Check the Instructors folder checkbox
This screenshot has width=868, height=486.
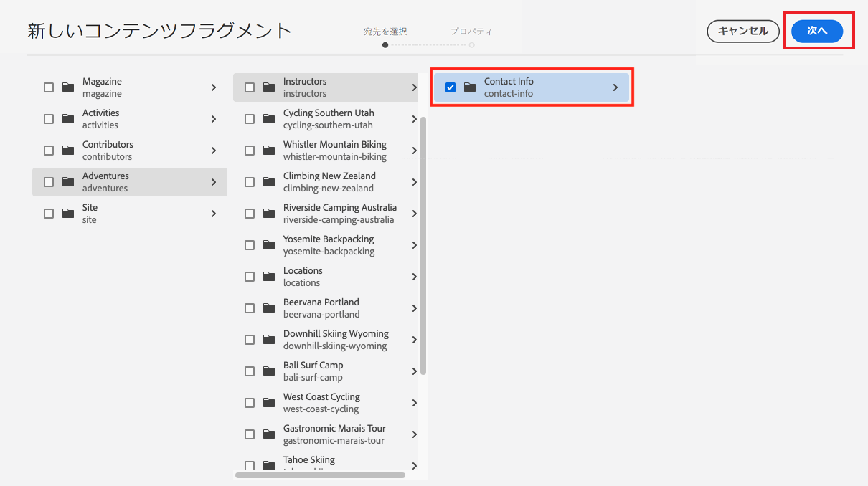(250, 87)
